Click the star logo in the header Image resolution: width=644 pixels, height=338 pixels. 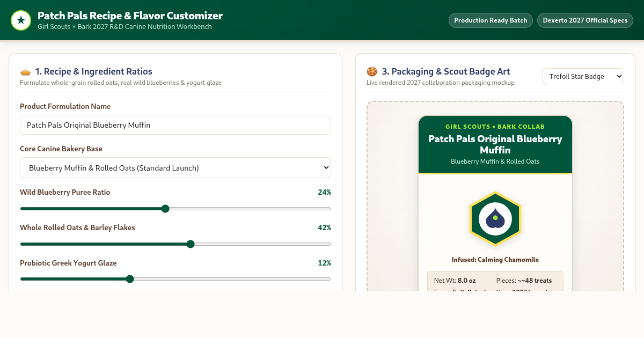click(21, 20)
